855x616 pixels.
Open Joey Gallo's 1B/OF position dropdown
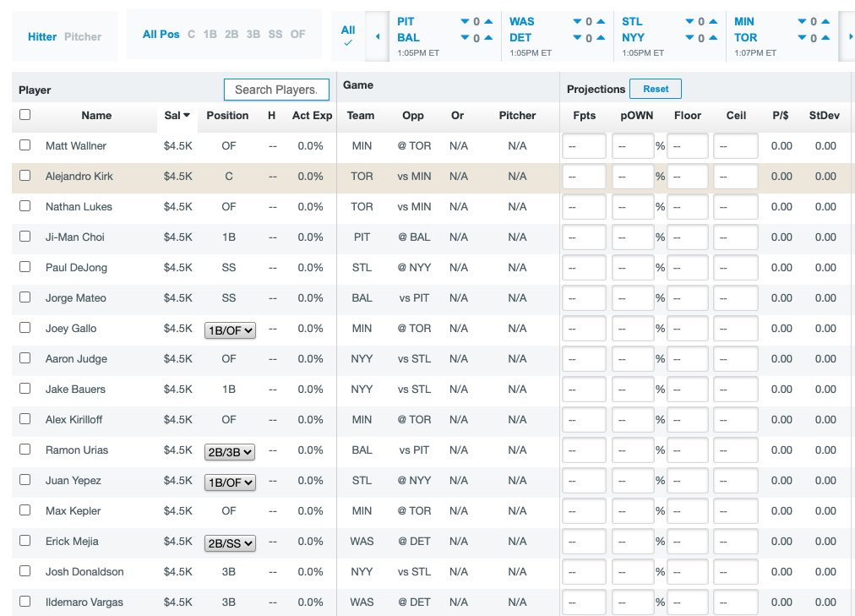pos(230,330)
